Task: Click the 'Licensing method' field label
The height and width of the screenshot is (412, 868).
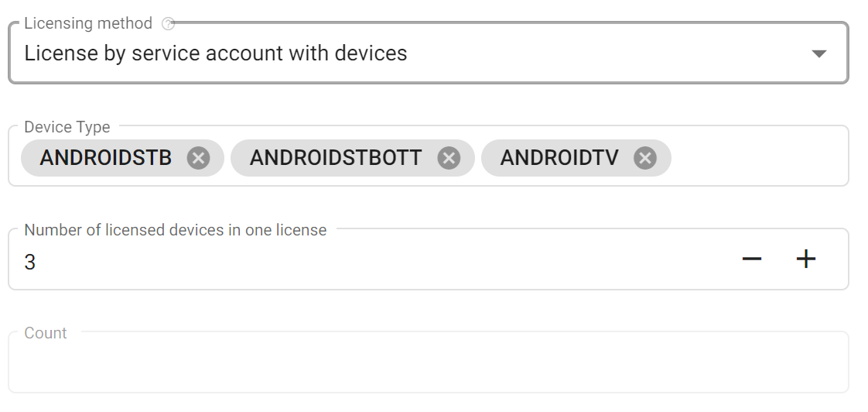Action: click(x=88, y=23)
